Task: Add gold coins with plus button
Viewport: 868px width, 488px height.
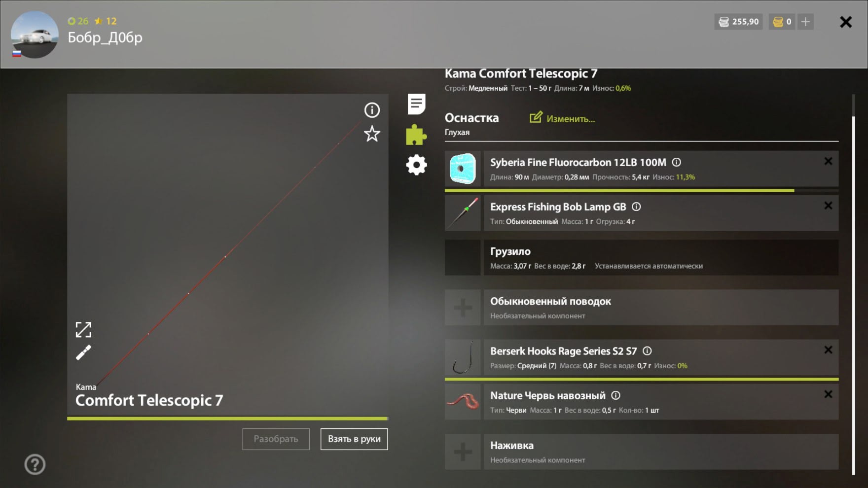Action: [805, 22]
